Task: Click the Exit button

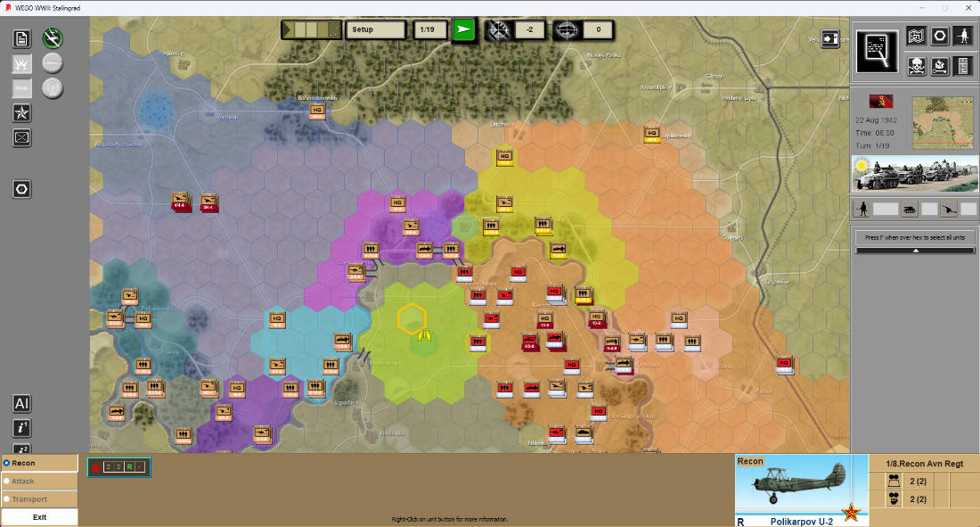Action: [39, 517]
